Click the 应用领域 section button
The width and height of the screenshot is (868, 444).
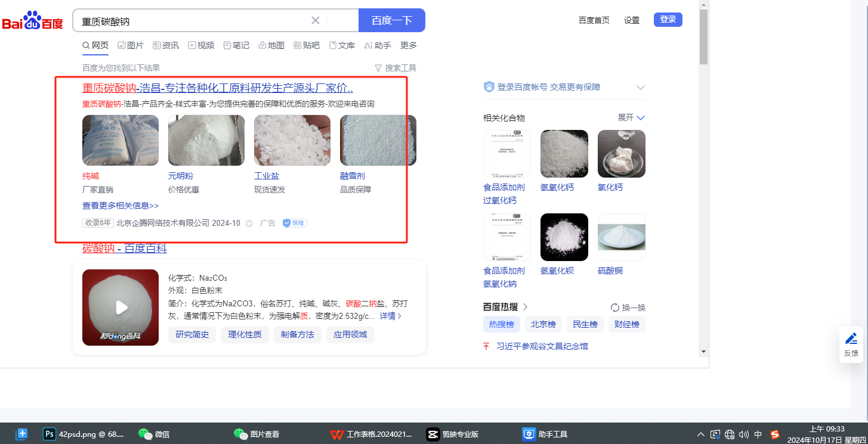(350, 334)
